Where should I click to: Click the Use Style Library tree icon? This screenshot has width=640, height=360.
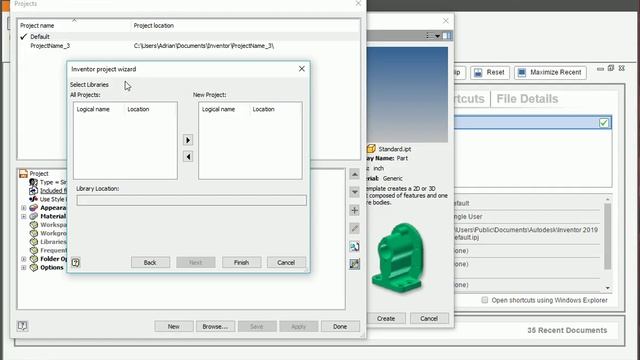[33, 199]
